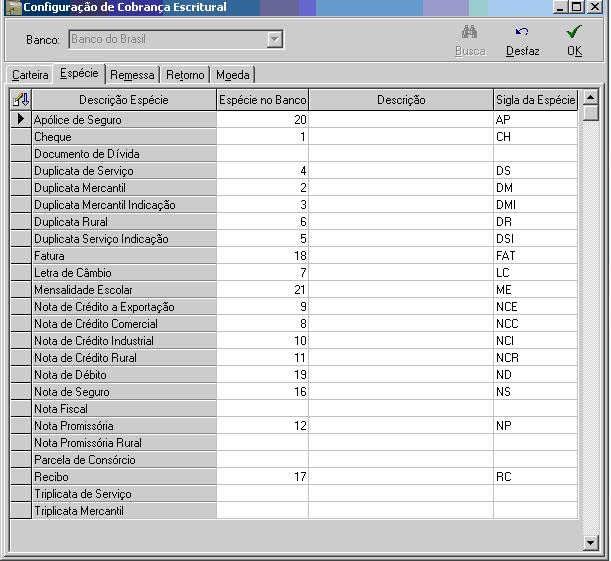Select the Apólice de Seguro row indicator

20,120
